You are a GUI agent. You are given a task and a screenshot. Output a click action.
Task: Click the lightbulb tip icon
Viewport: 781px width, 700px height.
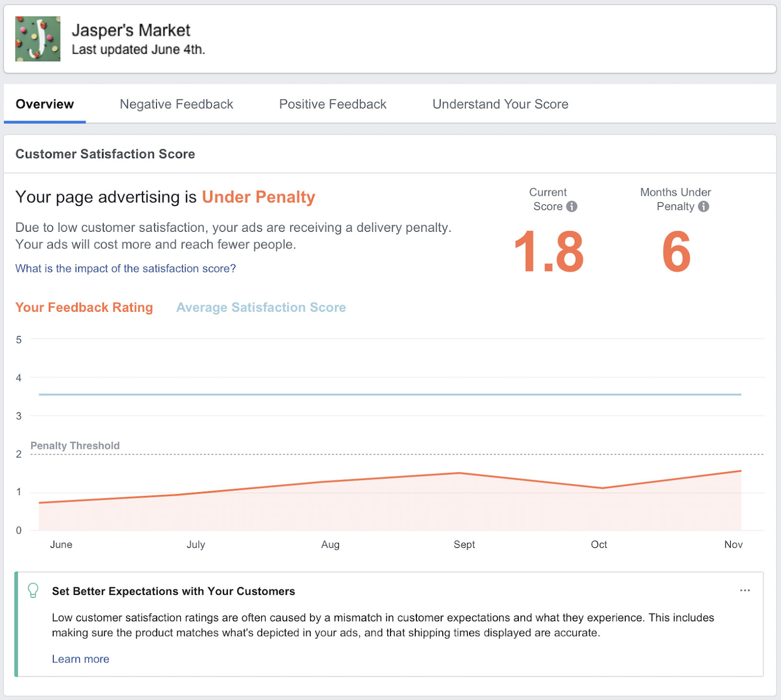pyautogui.click(x=33, y=590)
